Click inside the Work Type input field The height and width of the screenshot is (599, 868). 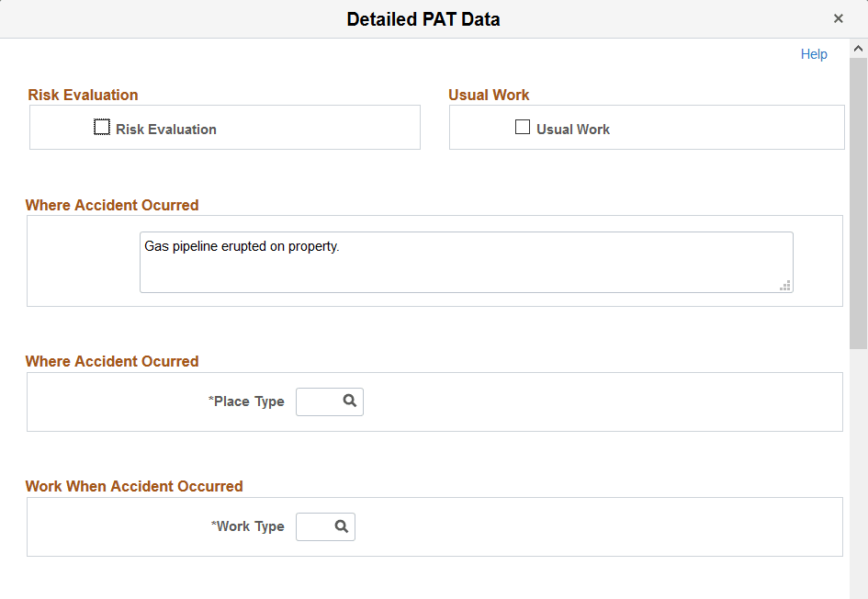312,526
